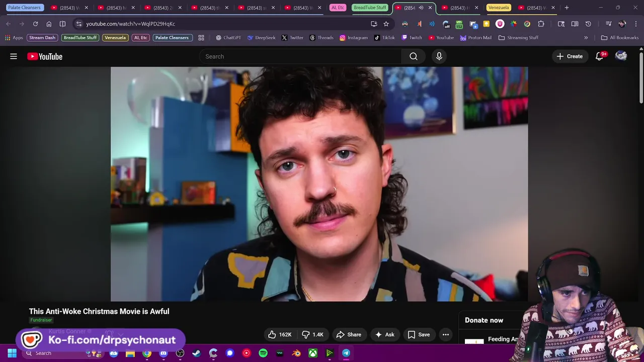Open Threads bookmark
The image size is (644, 362).
(x=321, y=38)
